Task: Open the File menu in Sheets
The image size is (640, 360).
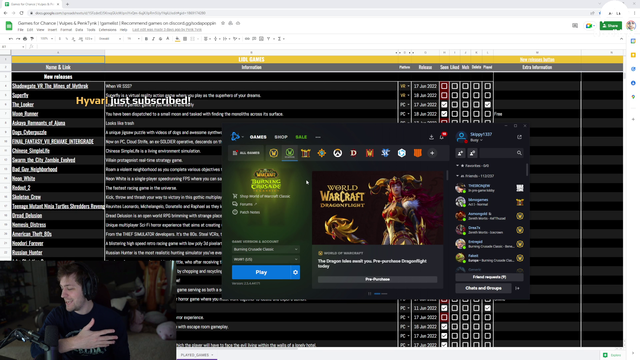Action: click(20, 30)
